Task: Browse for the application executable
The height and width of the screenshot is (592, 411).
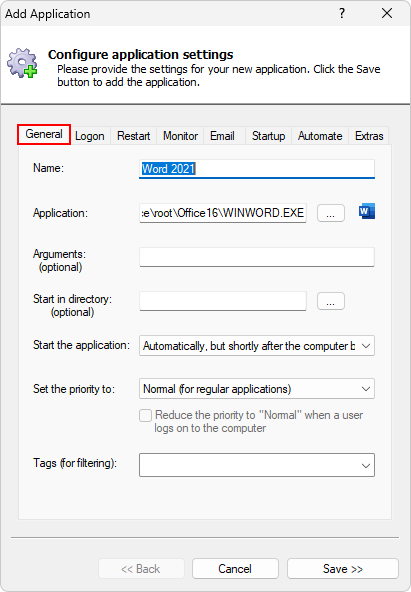Action: [x=331, y=213]
